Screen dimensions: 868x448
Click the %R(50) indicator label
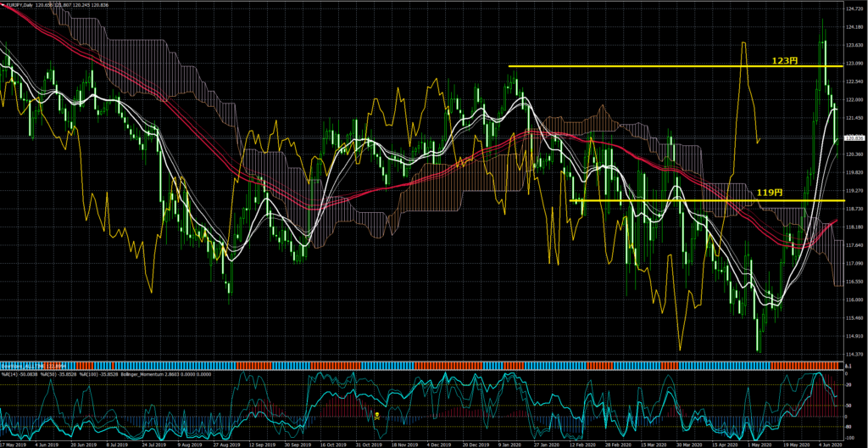pos(58,372)
